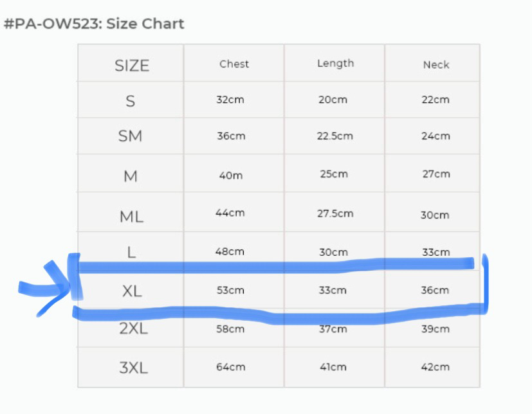532x414 pixels.
Task: Click the 22.5cm length value
Action: coord(335,136)
